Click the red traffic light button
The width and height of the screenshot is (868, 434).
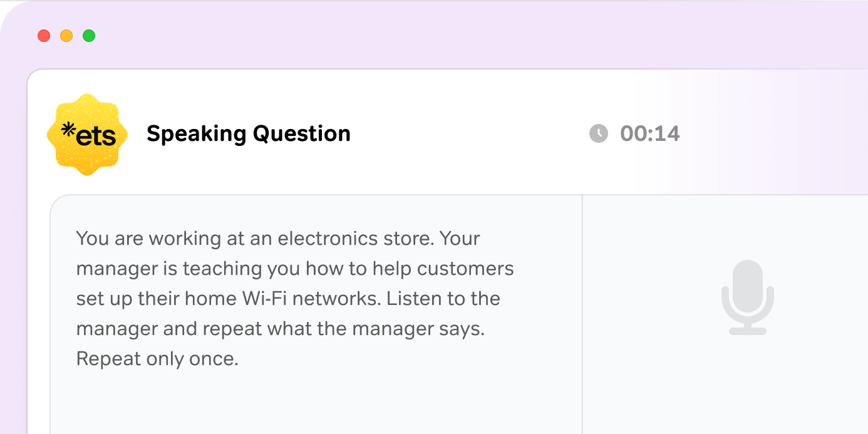(44, 36)
